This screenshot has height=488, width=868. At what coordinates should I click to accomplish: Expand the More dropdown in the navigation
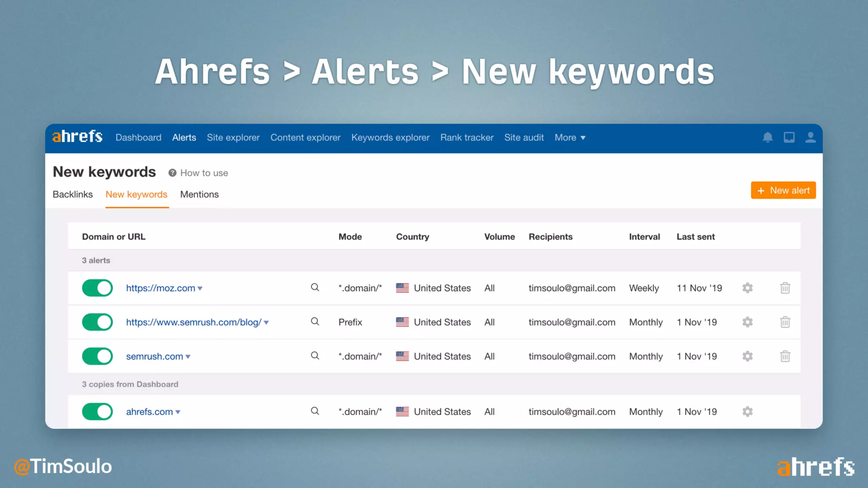tap(570, 138)
